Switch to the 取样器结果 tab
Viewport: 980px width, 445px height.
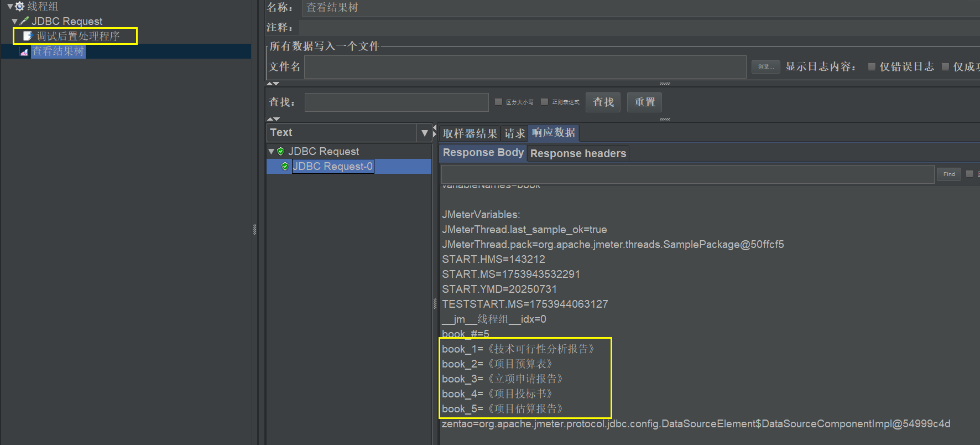[x=470, y=133]
